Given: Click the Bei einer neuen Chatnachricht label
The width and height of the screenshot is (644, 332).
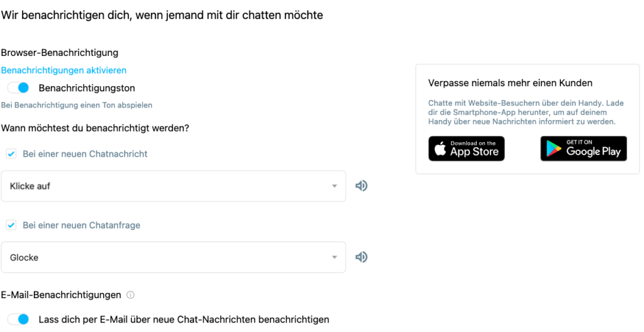Looking at the screenshot, I should [x=85, y=154].
